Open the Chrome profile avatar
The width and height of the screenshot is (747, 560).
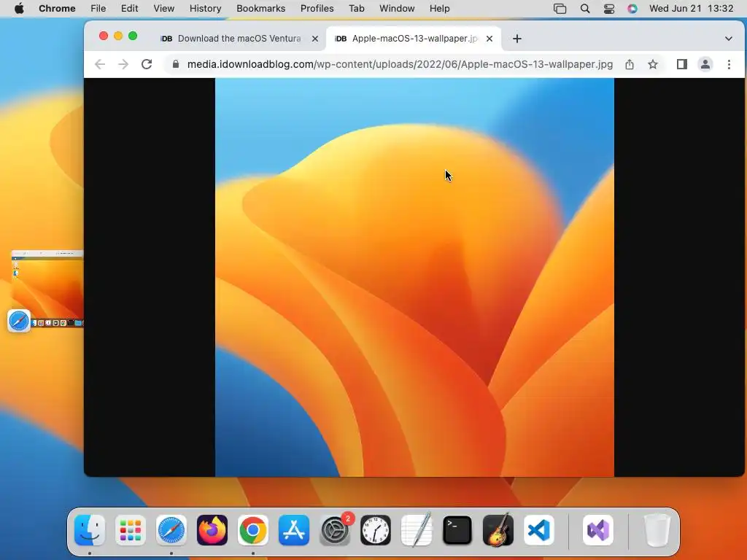(705, 64)
